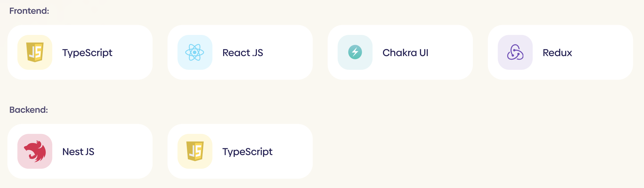Click the Chakra UI lightning bolt icon
The image size is (644, 188).
pyautogui.click(x=355, y=52)
